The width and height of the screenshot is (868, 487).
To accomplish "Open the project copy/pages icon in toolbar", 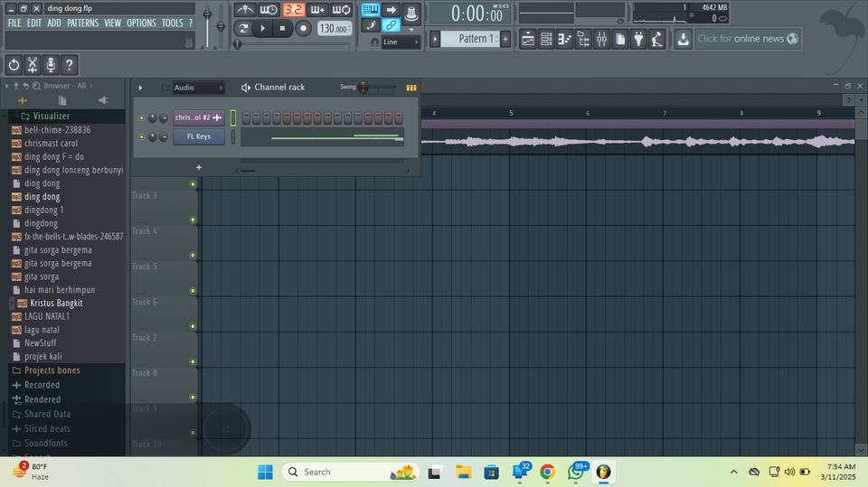I will (x=620, y=39).
